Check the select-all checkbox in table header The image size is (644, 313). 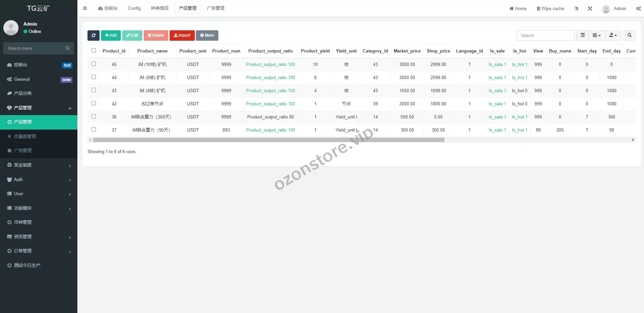94,50
